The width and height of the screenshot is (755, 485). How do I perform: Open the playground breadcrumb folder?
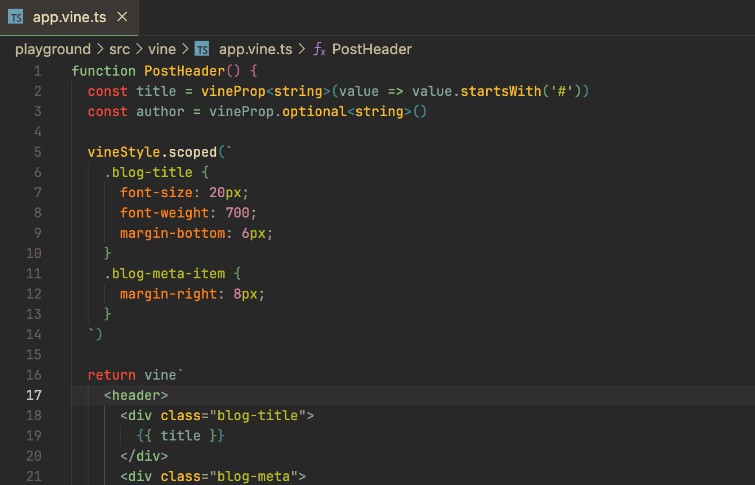50,49
